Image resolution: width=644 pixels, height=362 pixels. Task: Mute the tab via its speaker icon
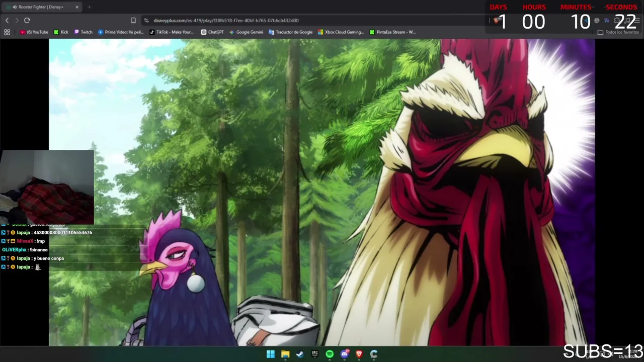[15, 7]
